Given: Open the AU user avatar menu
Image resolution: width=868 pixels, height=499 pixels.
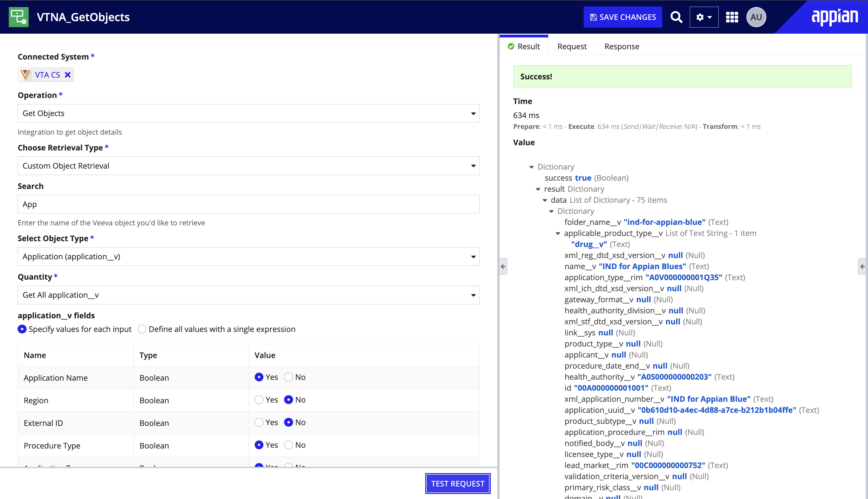Looking at the screenshot, I should pyautogui.click(x=756, y=17).
